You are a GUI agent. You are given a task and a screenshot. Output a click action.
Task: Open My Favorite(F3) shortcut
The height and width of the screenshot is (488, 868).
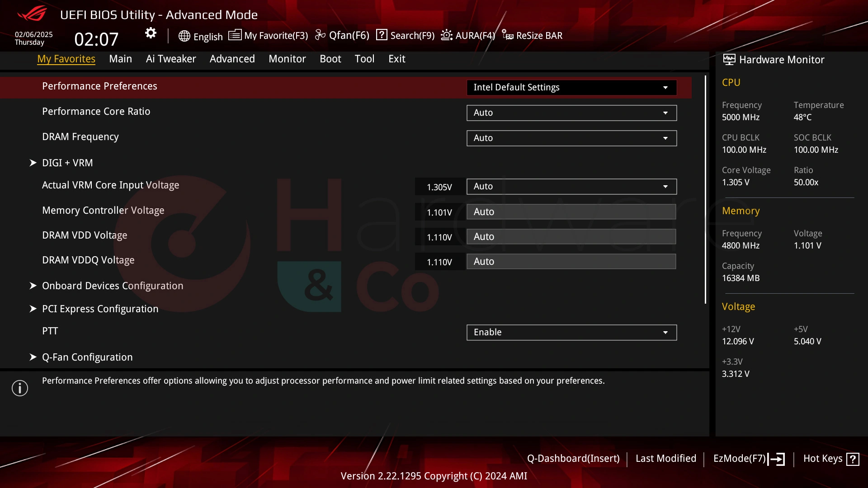click(268, 35)
